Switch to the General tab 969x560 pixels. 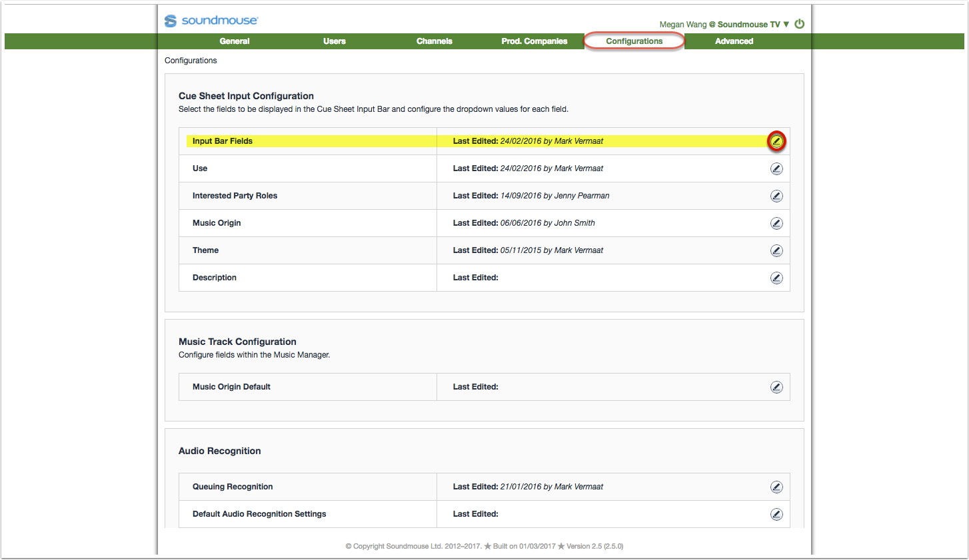point(235,41)
